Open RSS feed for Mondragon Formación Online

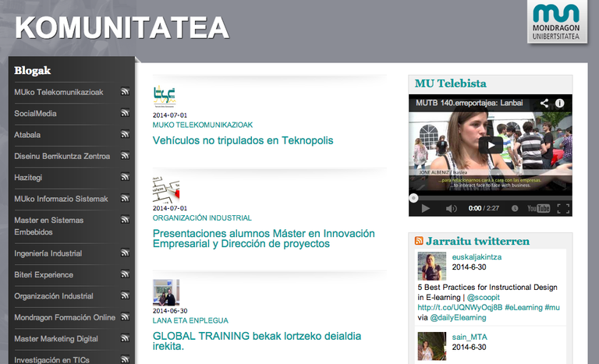(x=125, y=317)
